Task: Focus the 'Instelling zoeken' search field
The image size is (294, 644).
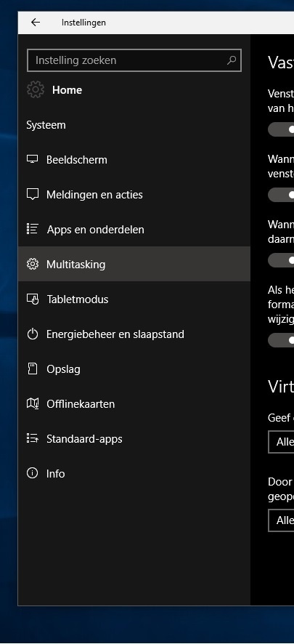Action: click(134, 60)
